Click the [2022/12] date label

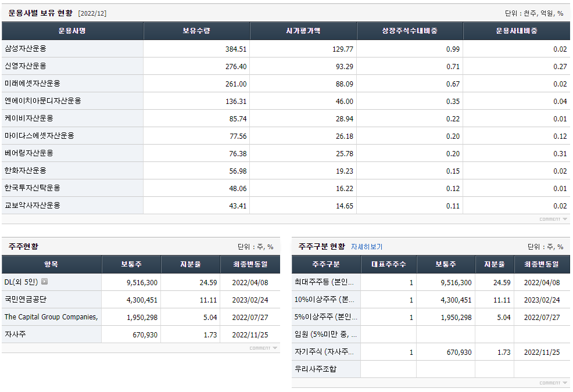(x=92, y=13)
